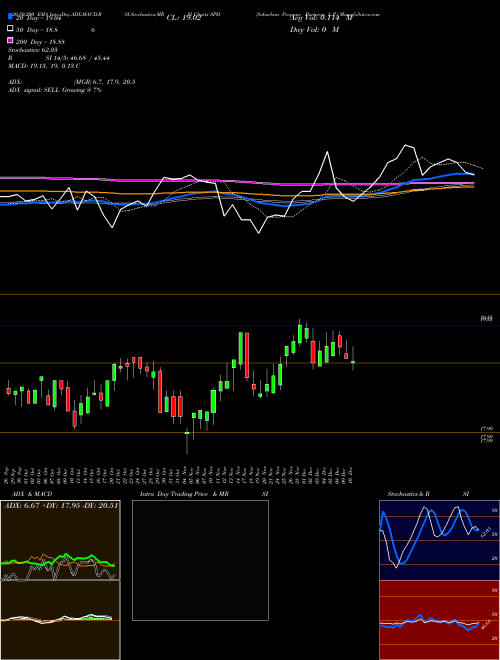The width and height of the screenshot is (500, 660).
Task: Click the tall red candlestick after the mid-November spike
Action: click(247, 356)
